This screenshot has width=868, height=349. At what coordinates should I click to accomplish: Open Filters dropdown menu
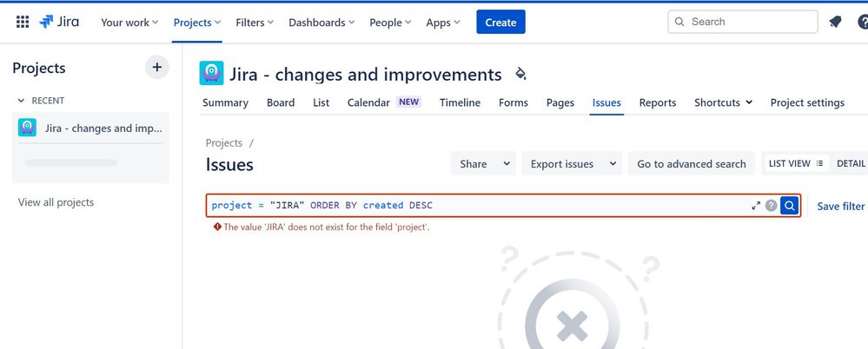(x=255, y=23)
